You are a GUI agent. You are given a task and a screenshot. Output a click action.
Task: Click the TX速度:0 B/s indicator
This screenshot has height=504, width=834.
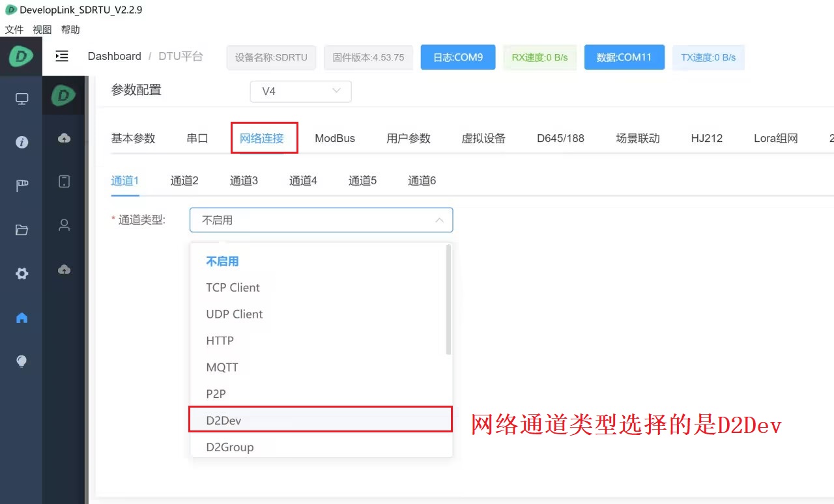pyautogui.click(x=708, y=57)
